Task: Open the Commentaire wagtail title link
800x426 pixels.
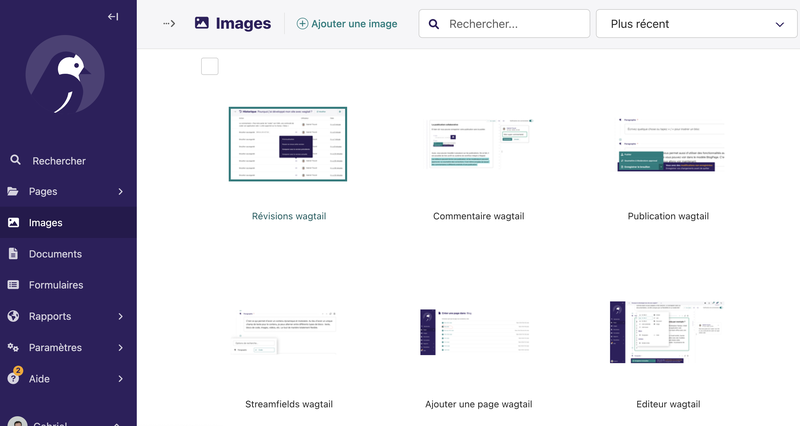Action: point(479,216)
